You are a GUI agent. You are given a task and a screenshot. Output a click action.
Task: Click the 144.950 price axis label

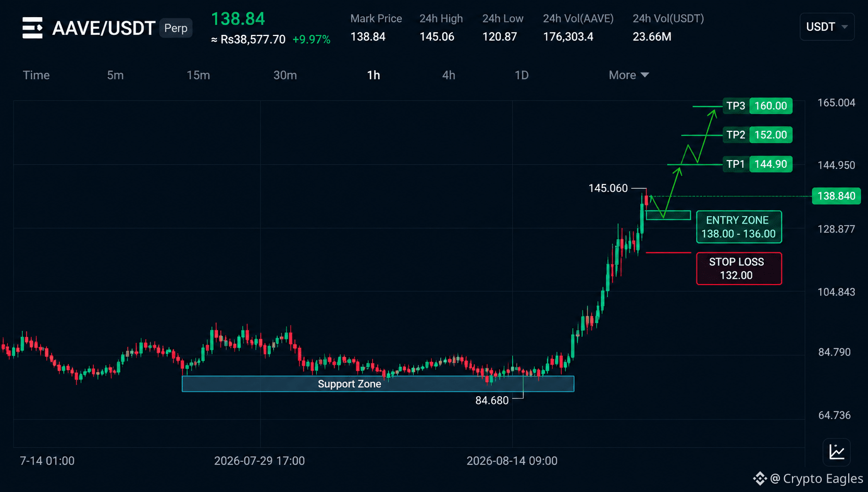tap(836, 165)
